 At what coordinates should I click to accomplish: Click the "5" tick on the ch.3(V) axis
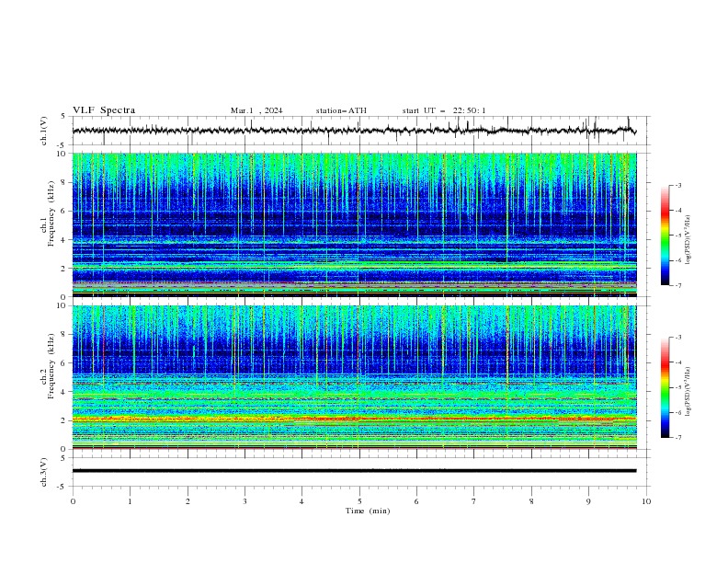click(64, 458)
